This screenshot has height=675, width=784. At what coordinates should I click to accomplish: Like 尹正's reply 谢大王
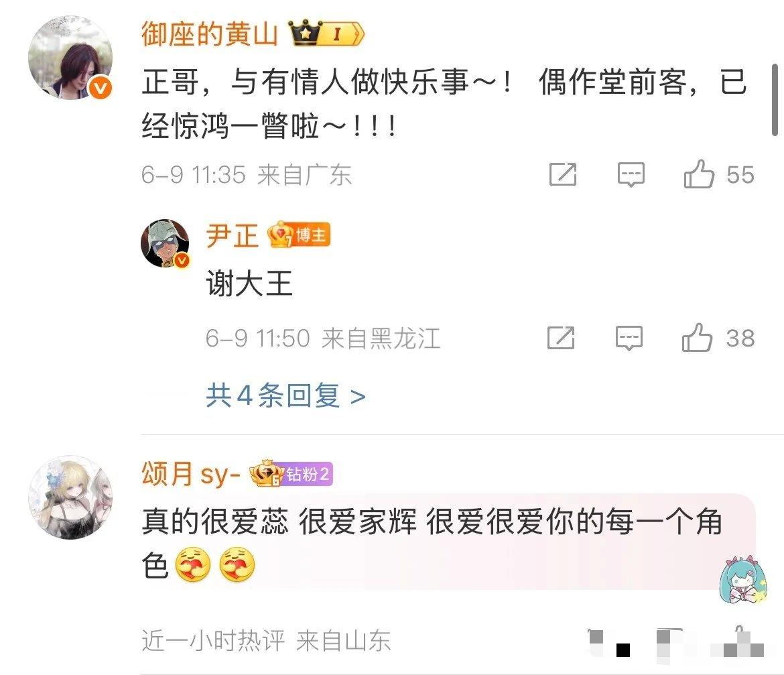pos(696,338)
